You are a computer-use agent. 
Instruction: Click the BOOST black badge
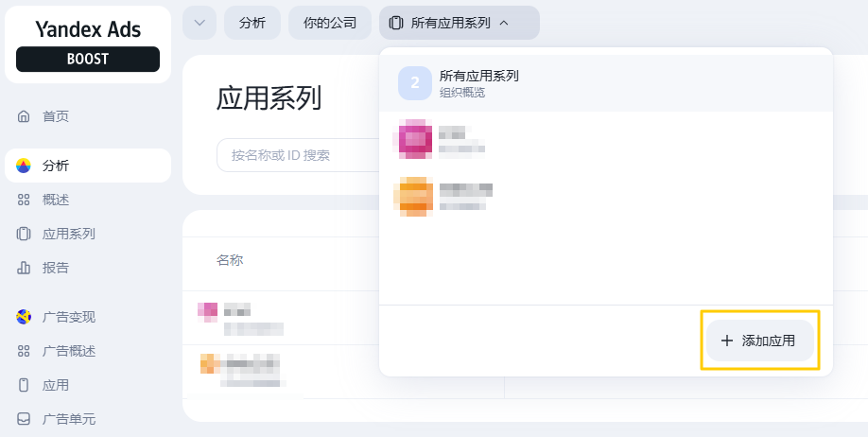[x=88, y=60]
